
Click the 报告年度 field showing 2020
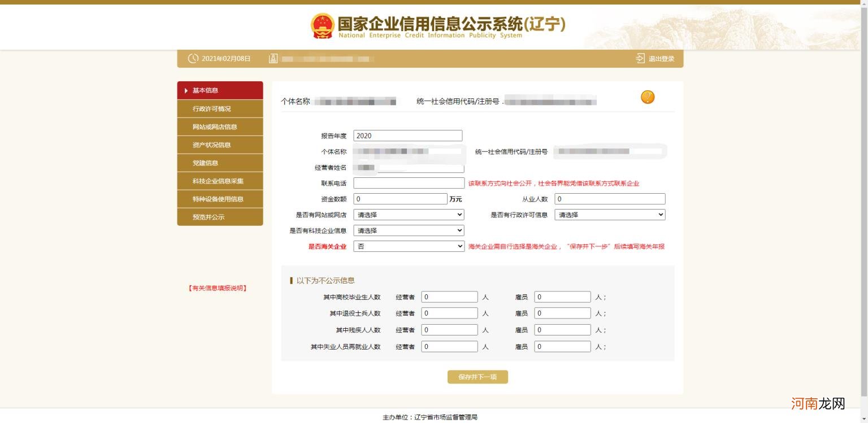(x=408, y=136)
